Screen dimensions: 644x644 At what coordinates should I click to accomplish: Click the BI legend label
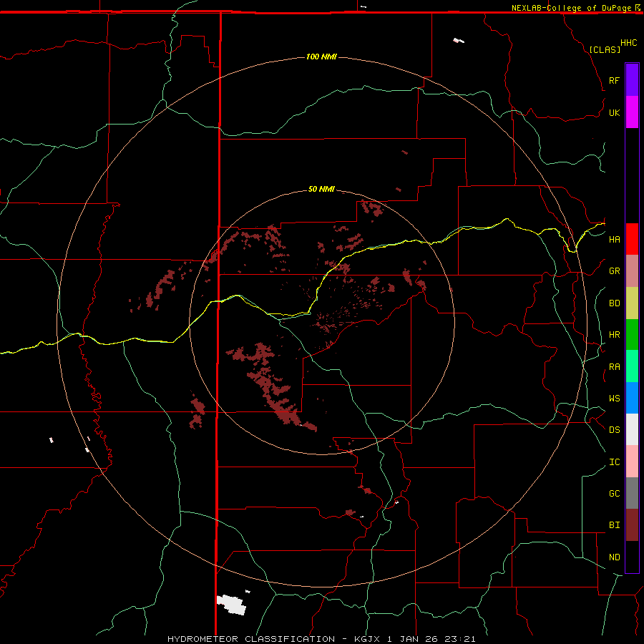click(x=614, y=525)
